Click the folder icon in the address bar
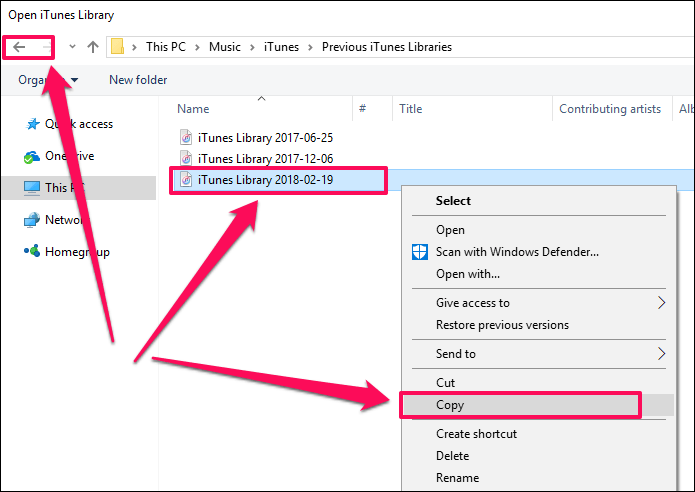This screenshot has width=695, height=492. point(117,47)
